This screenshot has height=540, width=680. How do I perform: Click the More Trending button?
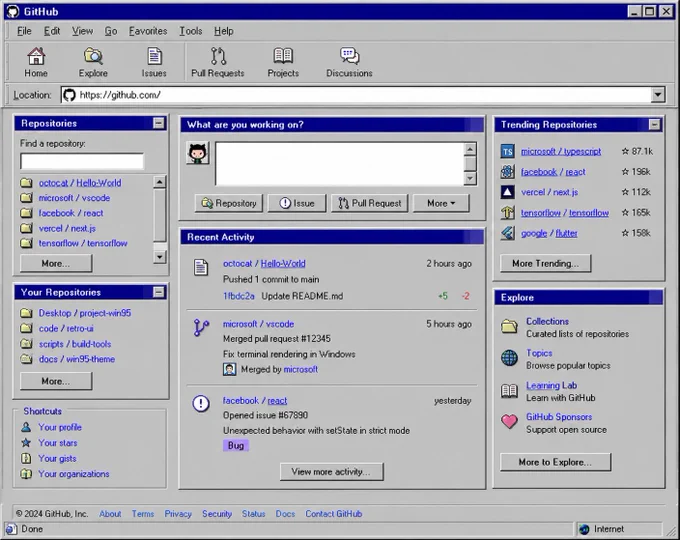545,263
